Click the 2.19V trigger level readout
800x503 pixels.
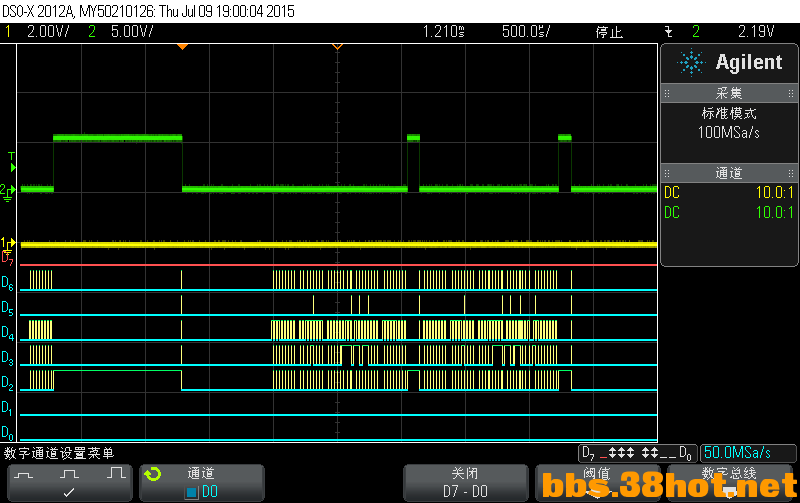tap(756, 32)
